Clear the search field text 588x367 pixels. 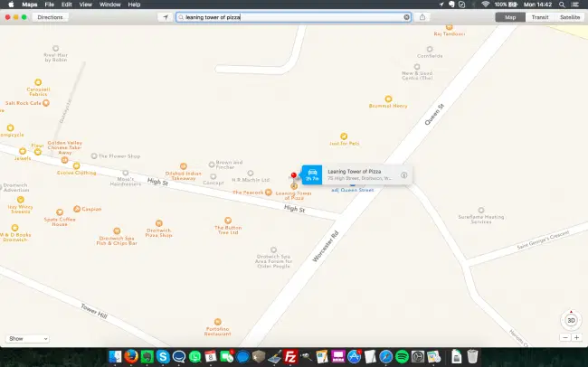(x=406, y=17)
